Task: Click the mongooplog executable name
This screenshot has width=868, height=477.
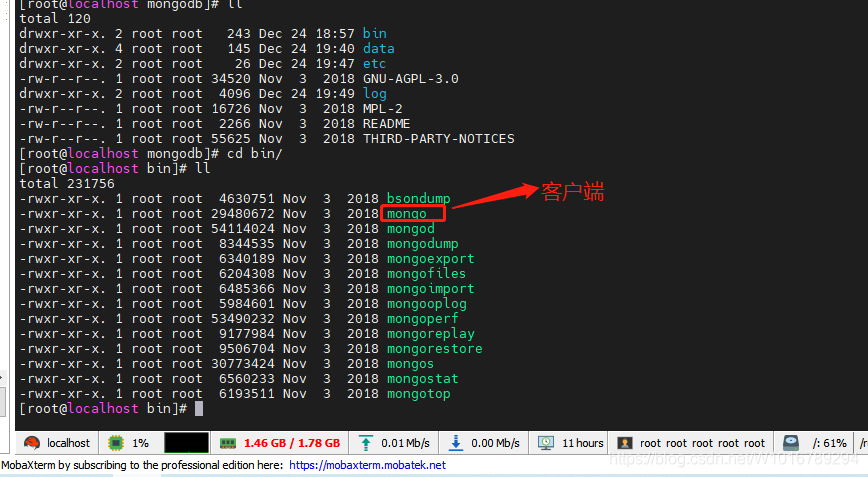Action: (x=427, y=304)
